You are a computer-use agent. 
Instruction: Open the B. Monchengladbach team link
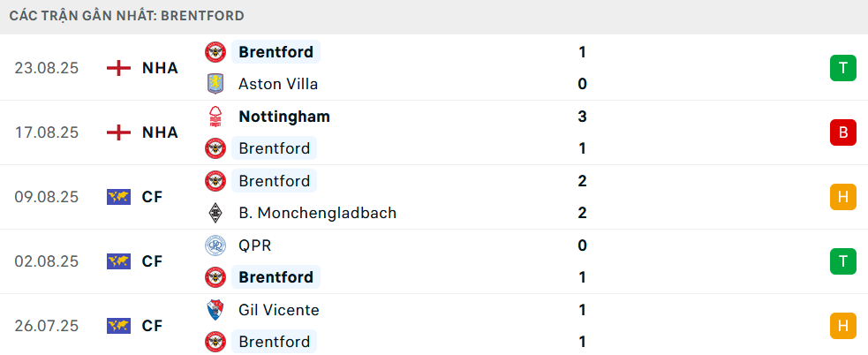tap(317, 213)
